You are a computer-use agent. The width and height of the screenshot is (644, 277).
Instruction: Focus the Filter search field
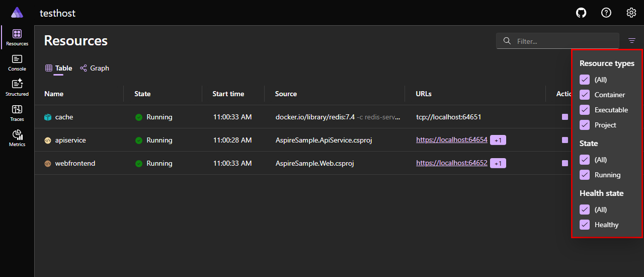tap(558, 41)
